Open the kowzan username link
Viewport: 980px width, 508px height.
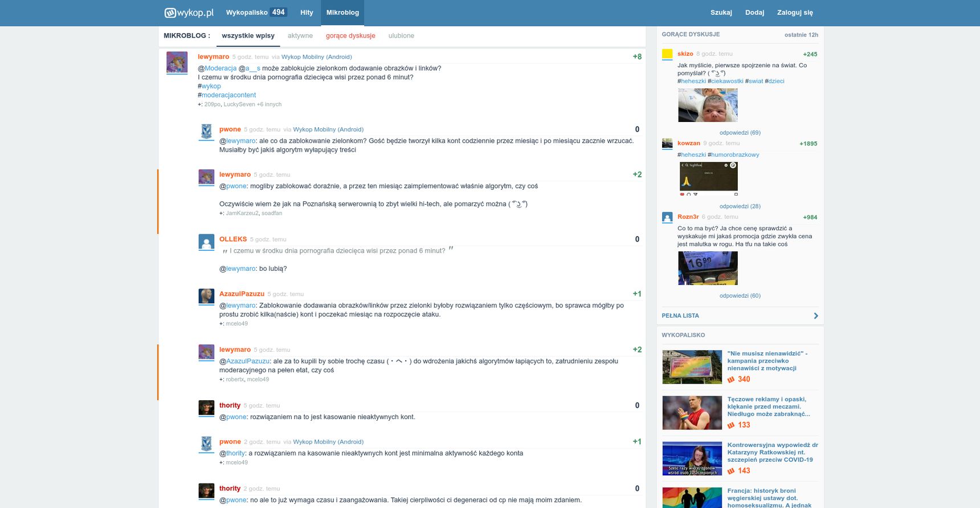click(x=688, y=143)
